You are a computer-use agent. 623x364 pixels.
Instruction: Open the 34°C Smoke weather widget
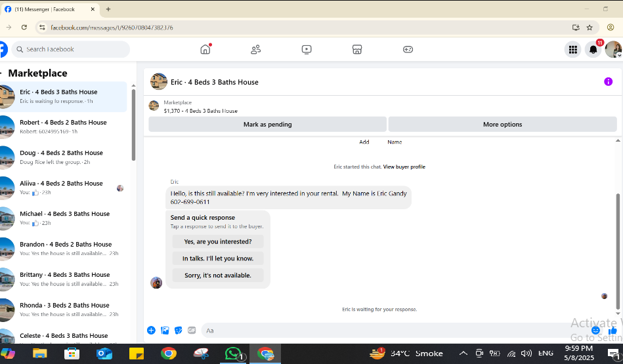pos(406,353)
